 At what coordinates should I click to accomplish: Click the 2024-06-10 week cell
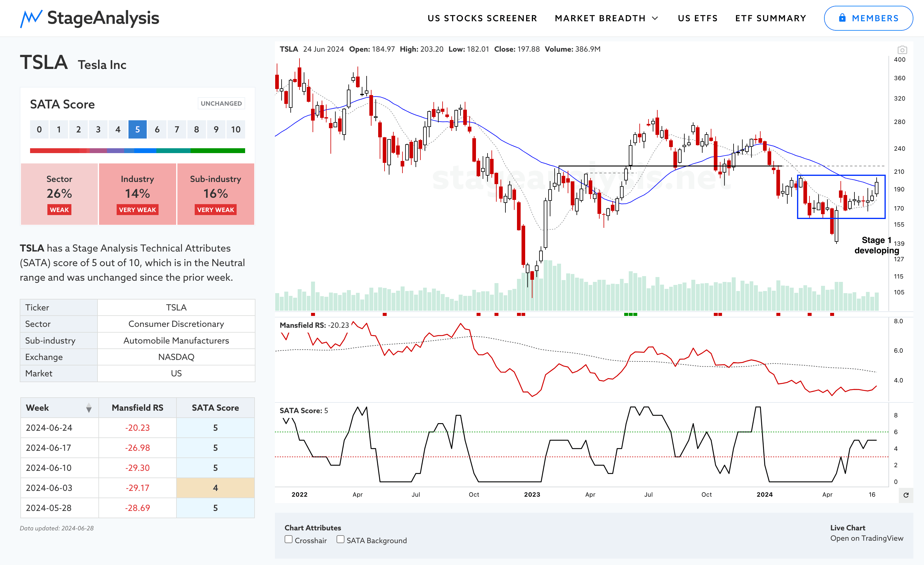click(59, 468)
